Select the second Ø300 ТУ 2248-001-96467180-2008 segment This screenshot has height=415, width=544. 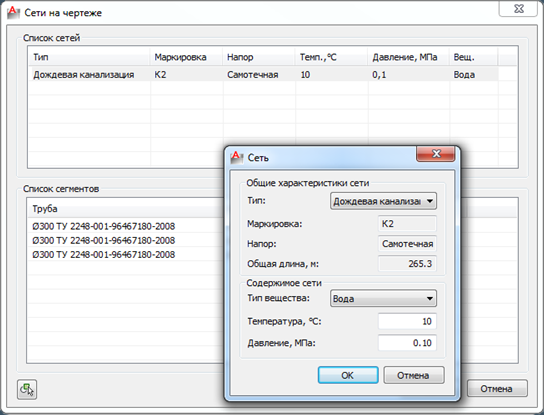pyautogui.click(x=104, y=240)
